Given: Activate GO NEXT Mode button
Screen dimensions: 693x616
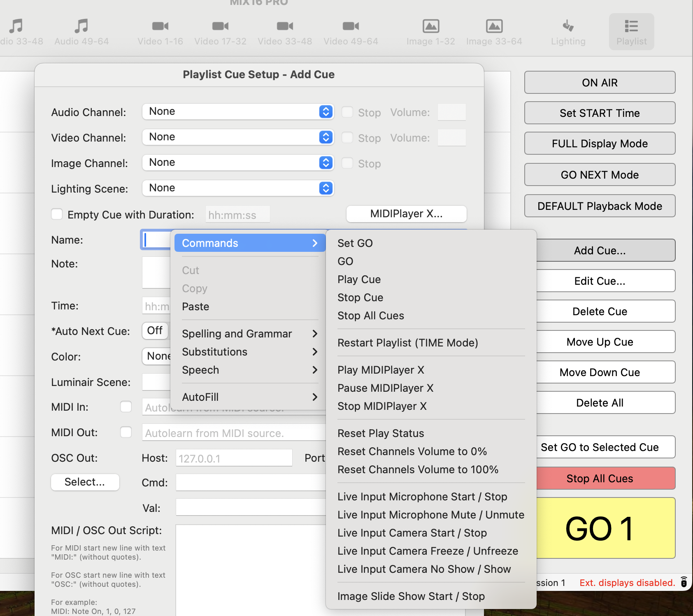Looking at the screenshot, I should [600, 175].
